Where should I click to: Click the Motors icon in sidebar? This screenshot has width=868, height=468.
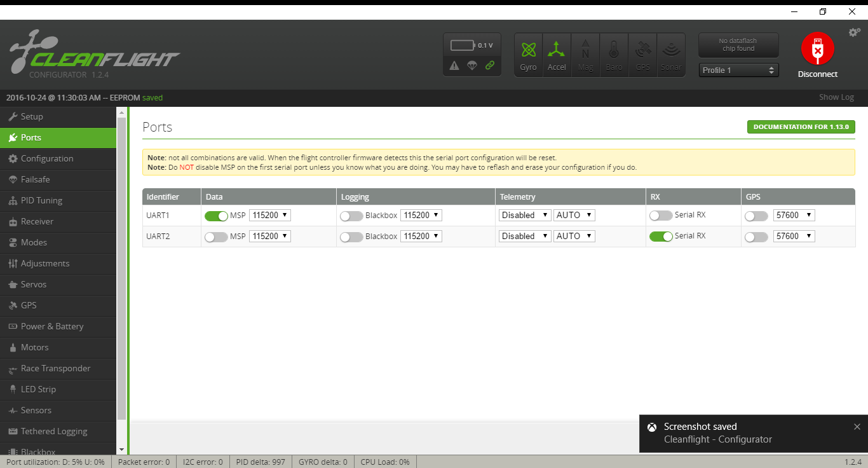13,347
